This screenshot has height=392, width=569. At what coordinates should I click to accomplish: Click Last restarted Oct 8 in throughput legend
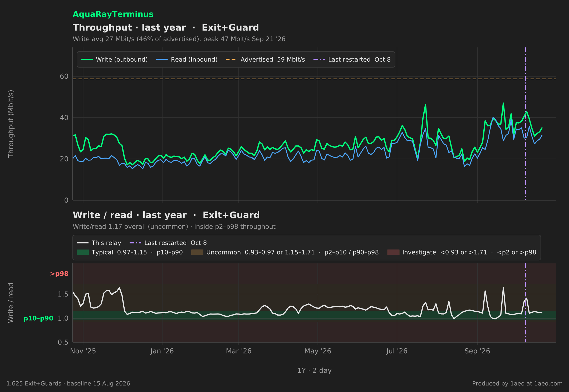(x=352, y=60)
